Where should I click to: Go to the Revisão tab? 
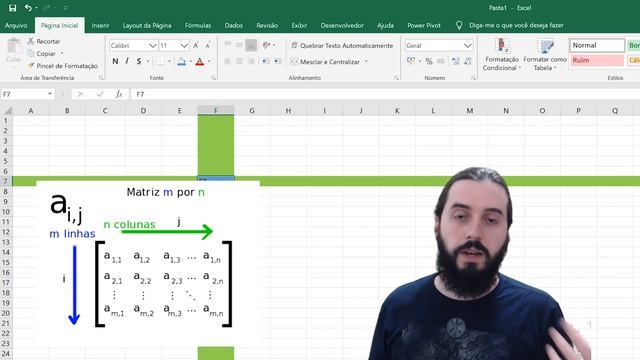coord(267,25)
